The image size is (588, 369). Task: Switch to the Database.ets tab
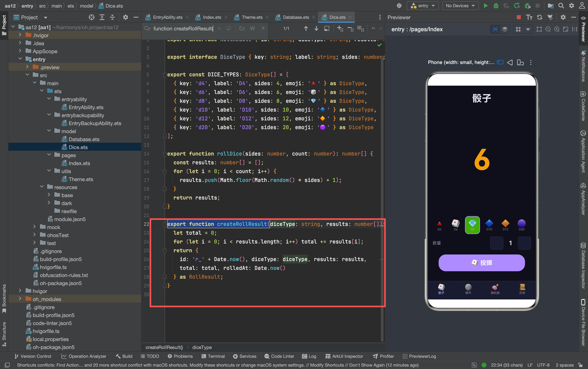coord(296,17)
